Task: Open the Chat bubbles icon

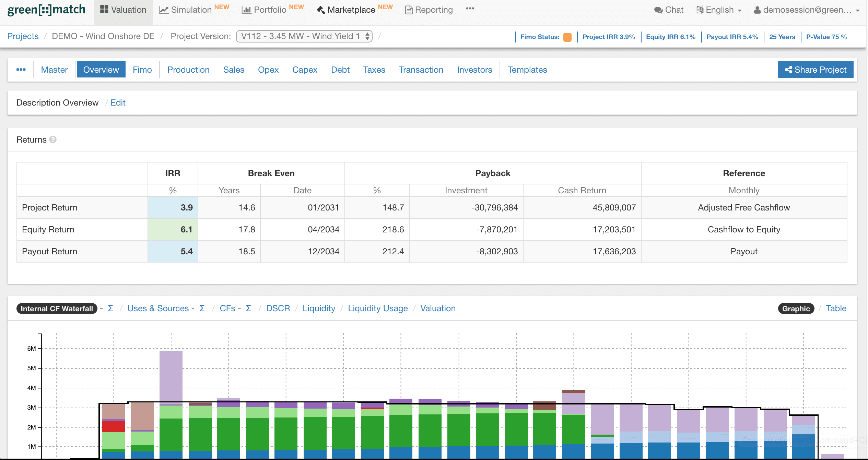Action: (x=658, y=10)
